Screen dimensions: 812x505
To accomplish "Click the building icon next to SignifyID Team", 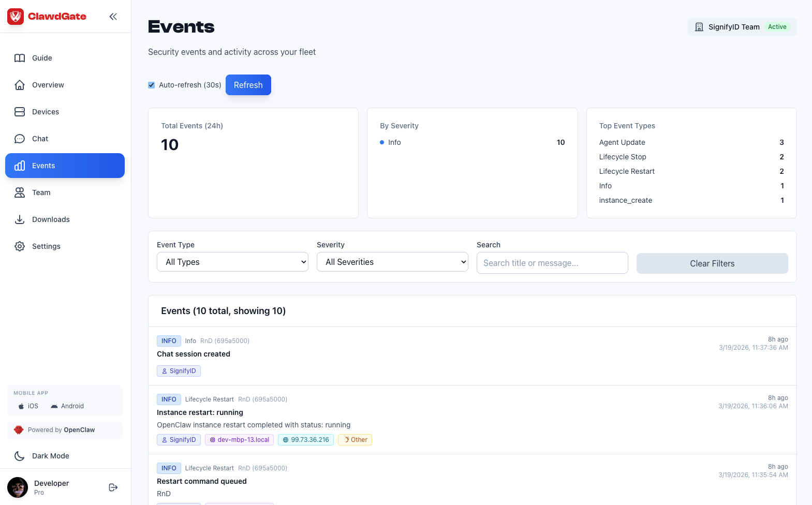I will pyautogui.click(x=699, y=27).
